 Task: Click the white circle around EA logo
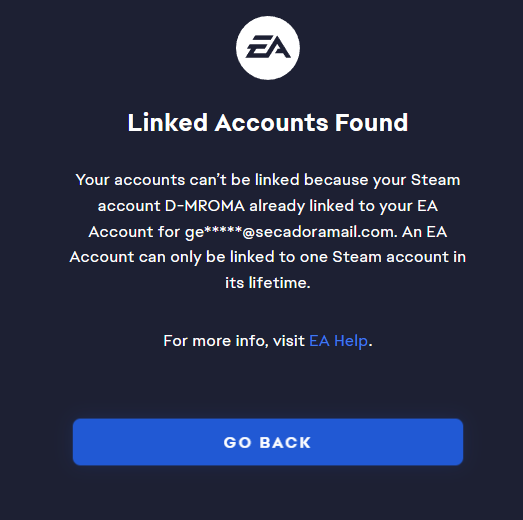268,48
